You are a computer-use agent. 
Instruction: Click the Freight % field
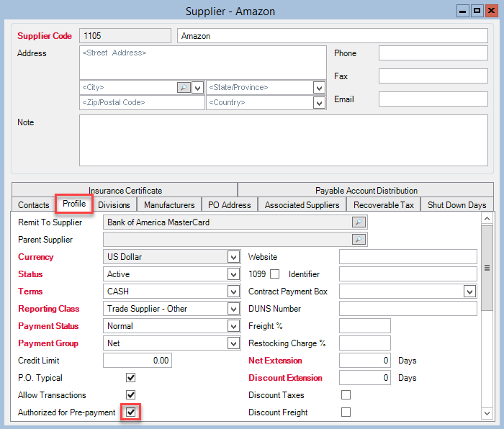(x=365, y=326)
